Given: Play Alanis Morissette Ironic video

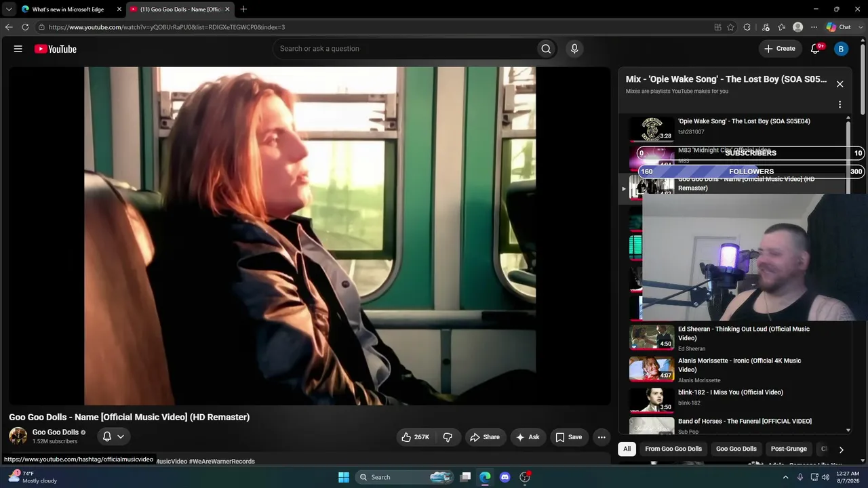Looking at the screenshot, I should click(734, 369).
